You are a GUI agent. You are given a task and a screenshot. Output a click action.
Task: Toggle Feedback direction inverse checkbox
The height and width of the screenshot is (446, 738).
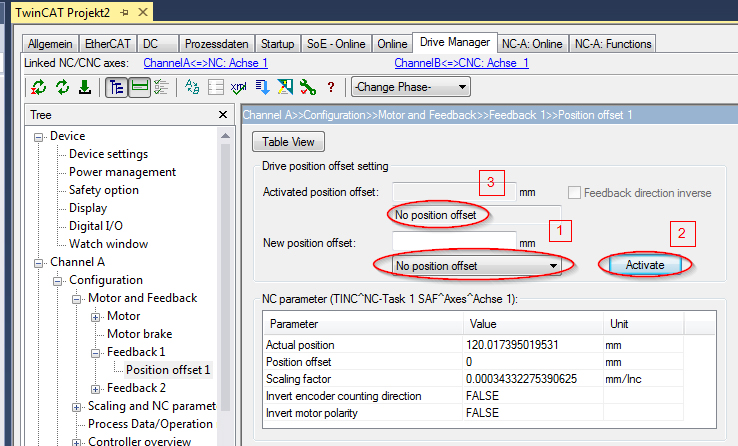(x=574, y=192)
